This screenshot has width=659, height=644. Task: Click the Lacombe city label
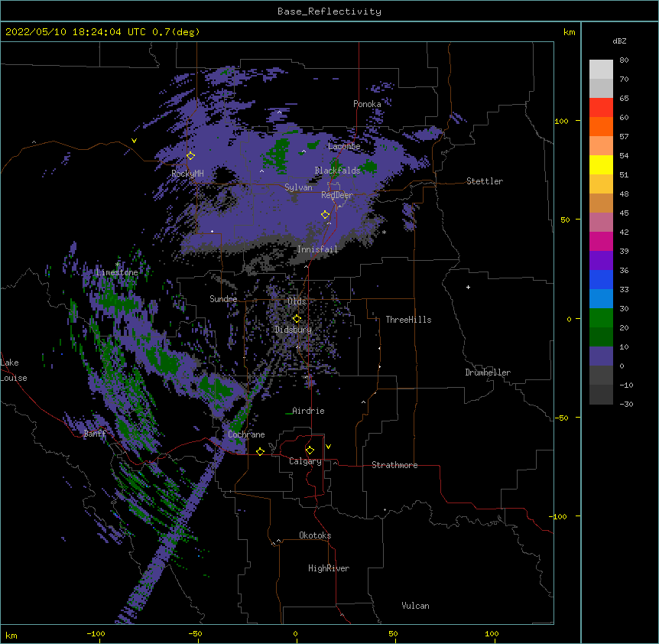(x=344, y=146)
